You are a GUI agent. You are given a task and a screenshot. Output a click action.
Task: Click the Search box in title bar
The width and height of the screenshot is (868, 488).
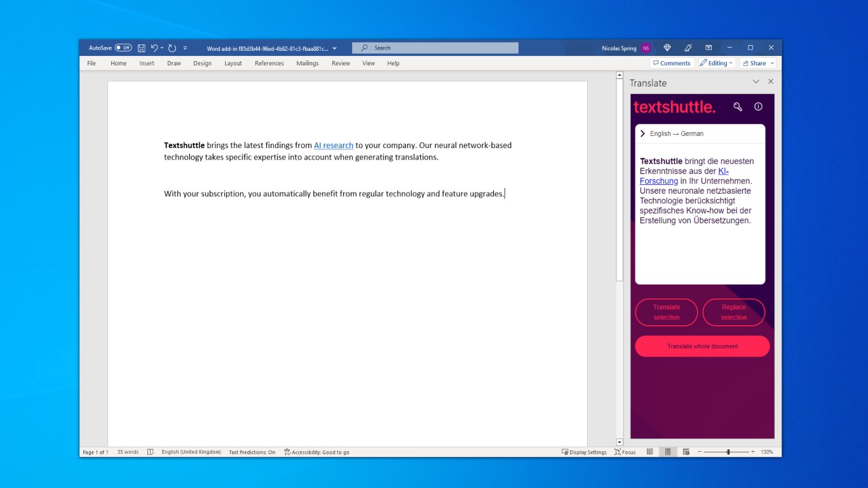435,48
